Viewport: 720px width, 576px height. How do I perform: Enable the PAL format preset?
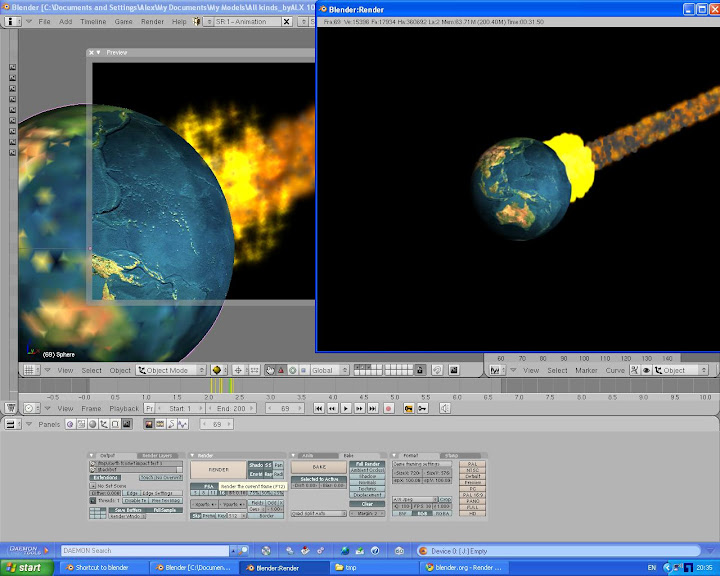tap(471, 465)
